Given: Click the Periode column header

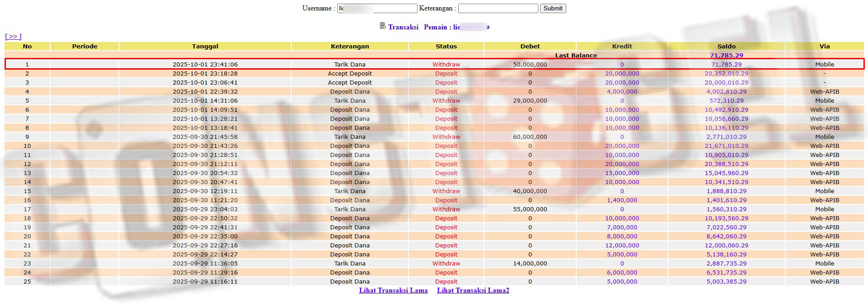Looking at the screenshot, I should (x=85, y=46).
